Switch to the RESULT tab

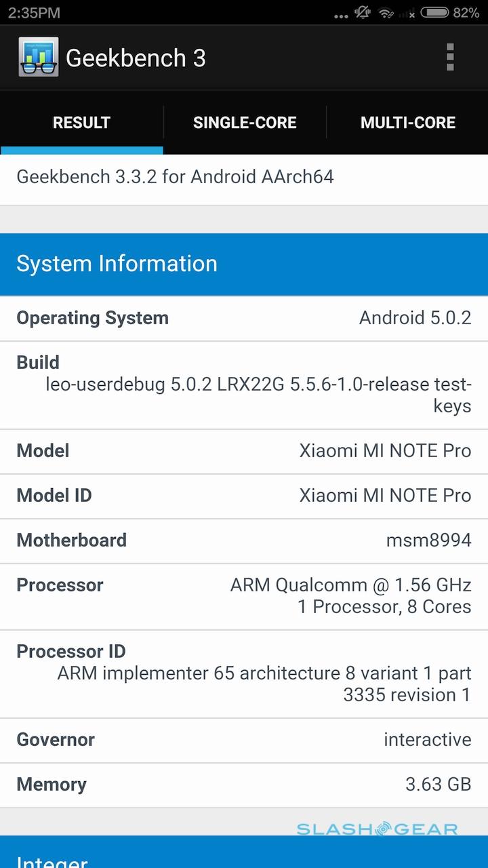pyautogui.click(x=81, y=123)
